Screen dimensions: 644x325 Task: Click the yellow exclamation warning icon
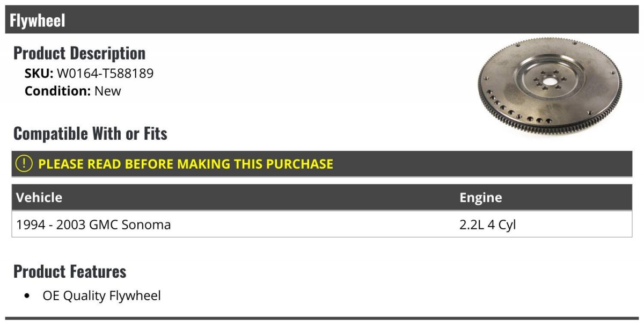pyautogui.click(x=24, y=163)
